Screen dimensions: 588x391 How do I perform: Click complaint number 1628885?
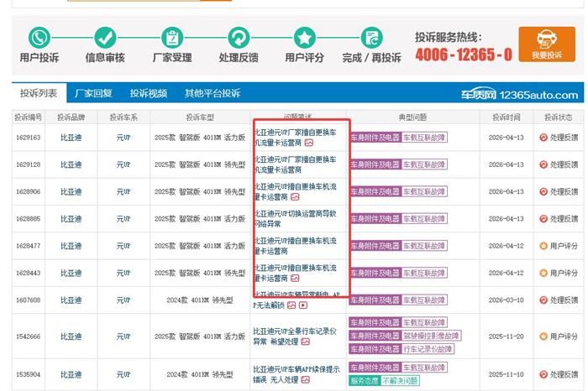coord(28,219)
